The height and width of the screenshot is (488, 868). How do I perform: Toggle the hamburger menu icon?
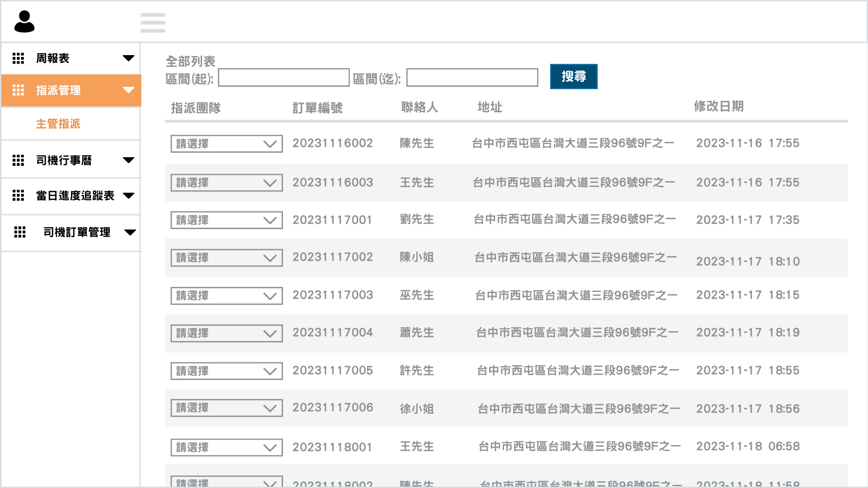[153, 23]
